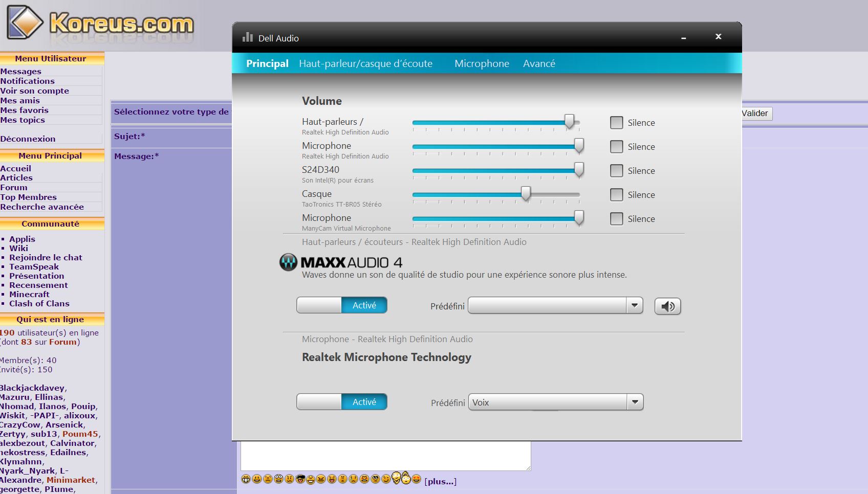Insert the heart-eyes smiley
The width and height of the screenshot is (868, 494).
pos(417,479)
